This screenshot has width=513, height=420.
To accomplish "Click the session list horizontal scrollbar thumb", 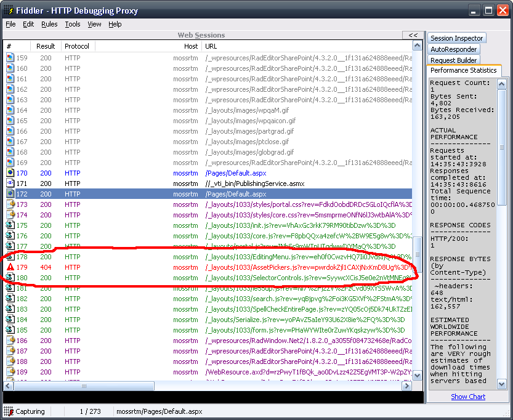I will click(84, 386).
